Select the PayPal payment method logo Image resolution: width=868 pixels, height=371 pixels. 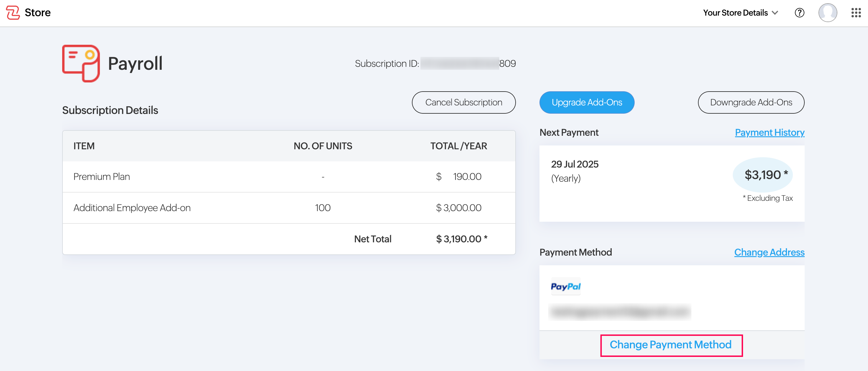566,286
